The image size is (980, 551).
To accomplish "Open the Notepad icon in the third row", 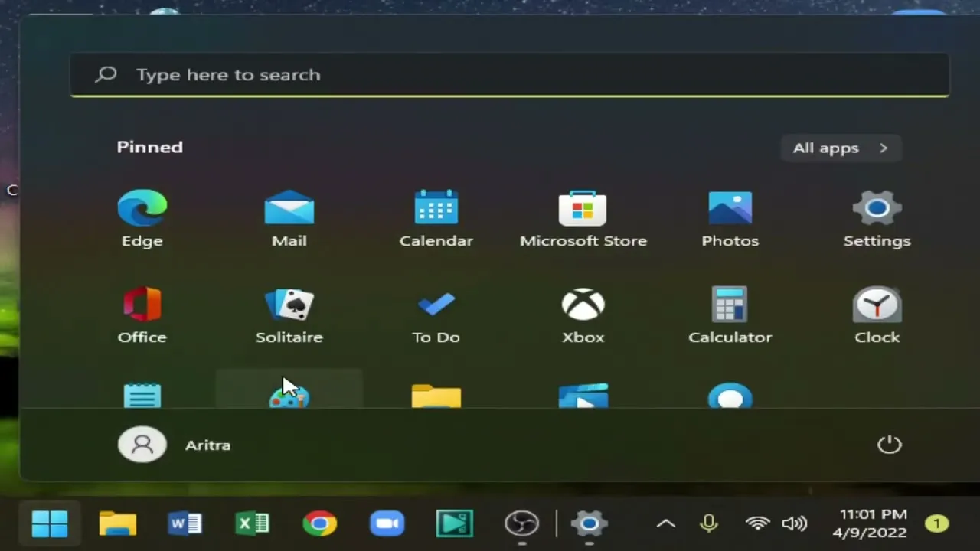I will pos(142,395).
